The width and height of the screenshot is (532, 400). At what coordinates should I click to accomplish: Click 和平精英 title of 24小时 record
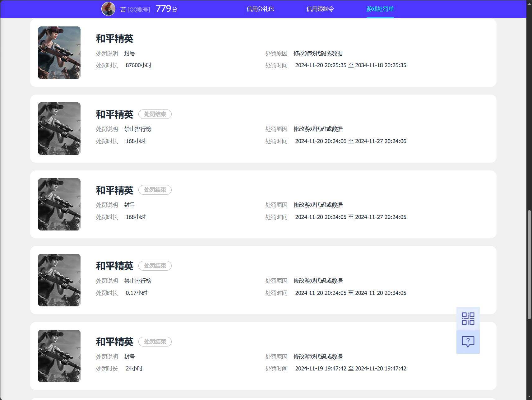click(x=115, y=342)
